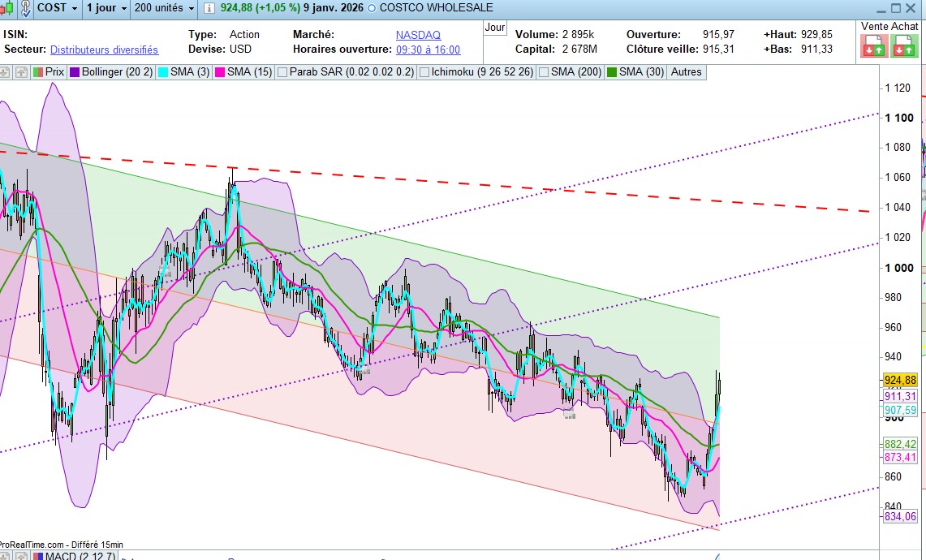Open the '200 unités' dropdown
Viewport: 926px width, 560px height.
tap(165, 8)
